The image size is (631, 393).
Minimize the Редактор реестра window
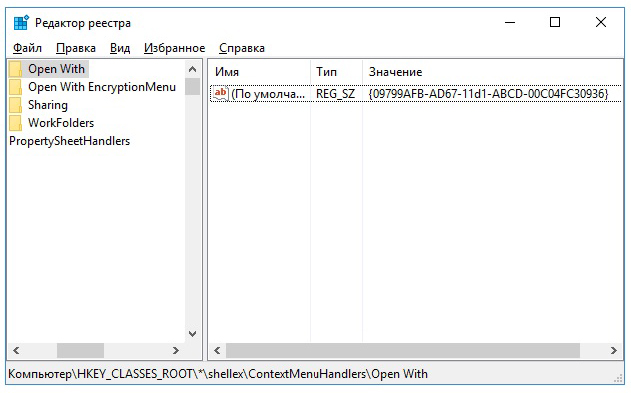pyautogui.click(x=510, y=22)
